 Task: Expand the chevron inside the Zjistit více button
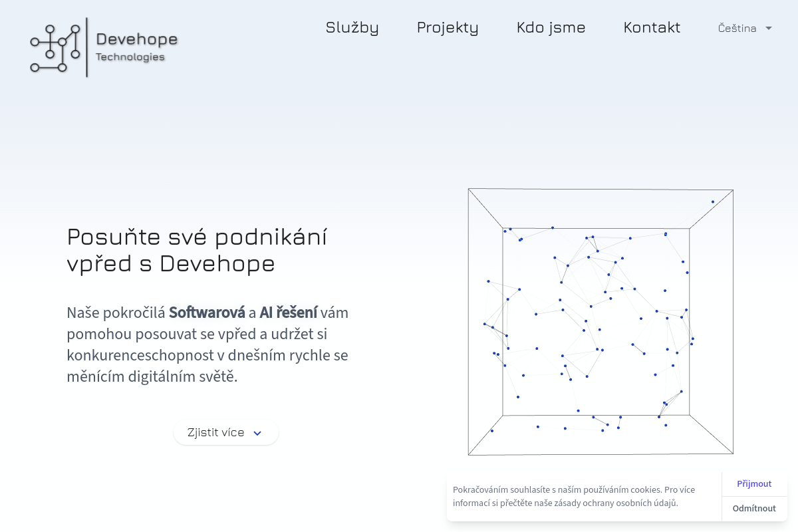tap(257, 433)
